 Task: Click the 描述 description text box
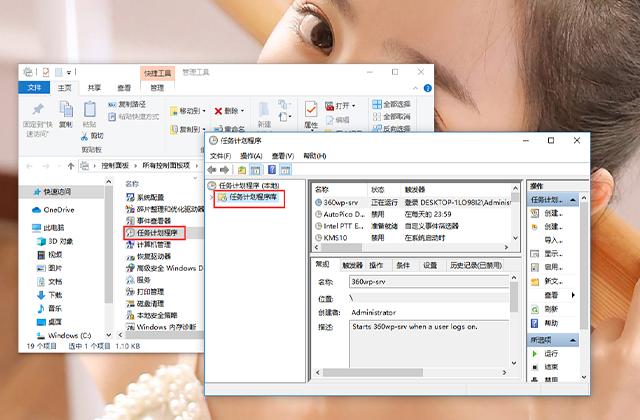[429, 344]
